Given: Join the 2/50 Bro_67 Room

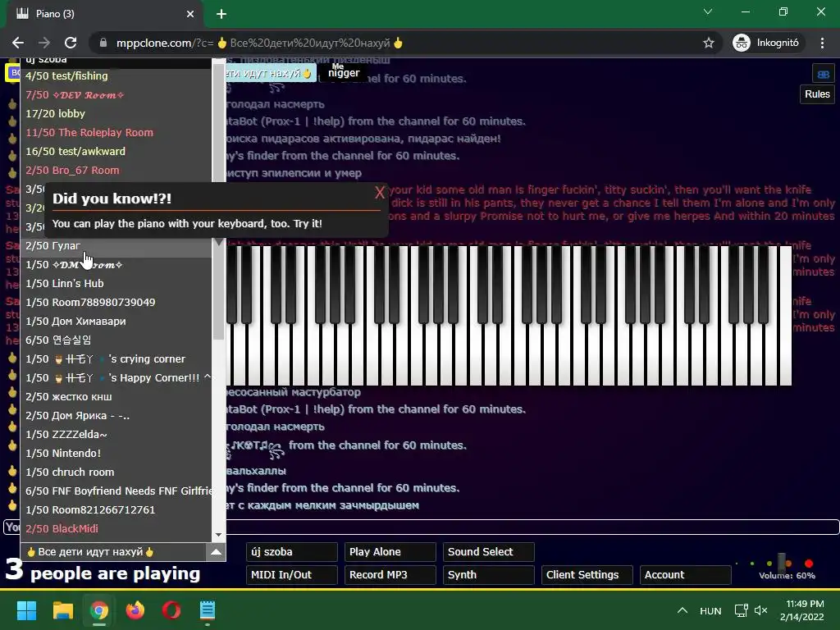Looking at the screenshot, I should click(116, 171).
